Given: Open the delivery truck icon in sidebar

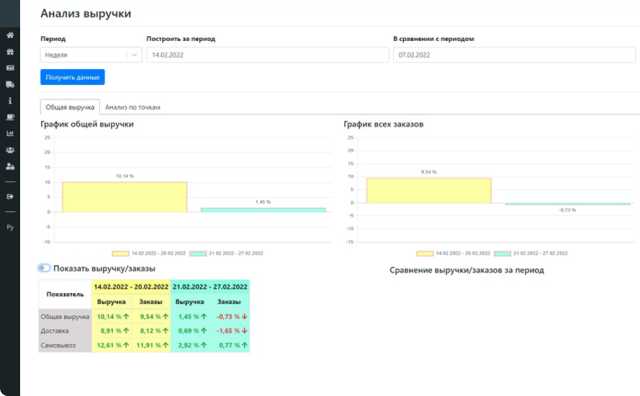Looking at the screenshot, I should (10, 85).
